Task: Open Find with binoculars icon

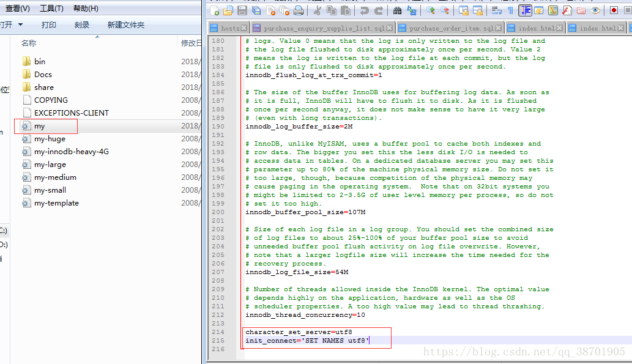Action: tap(398, 10)
